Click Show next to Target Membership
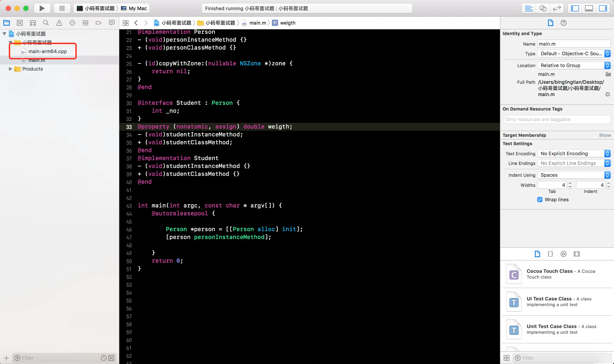 pos(605,135)
